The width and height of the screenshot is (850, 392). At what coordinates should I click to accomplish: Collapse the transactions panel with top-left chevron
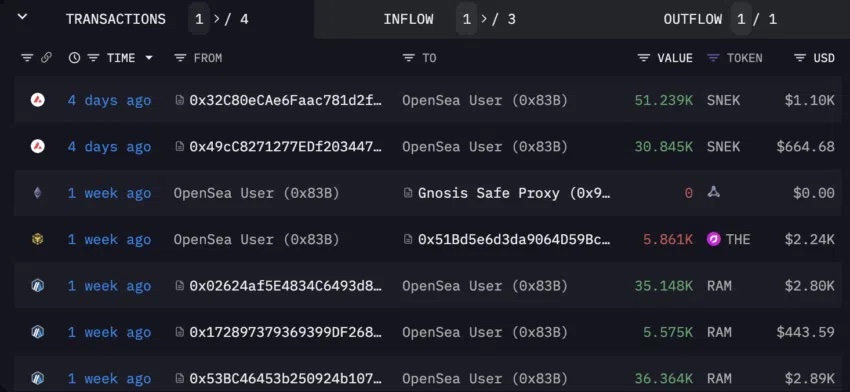22,17
